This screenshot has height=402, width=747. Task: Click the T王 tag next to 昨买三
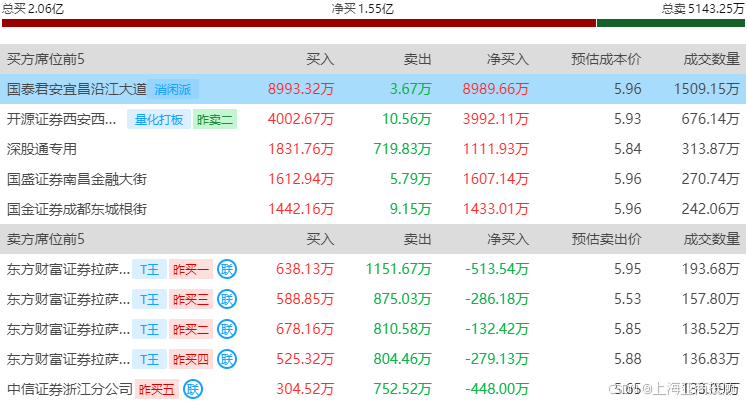pyautogui.click(x=150, y=300)
